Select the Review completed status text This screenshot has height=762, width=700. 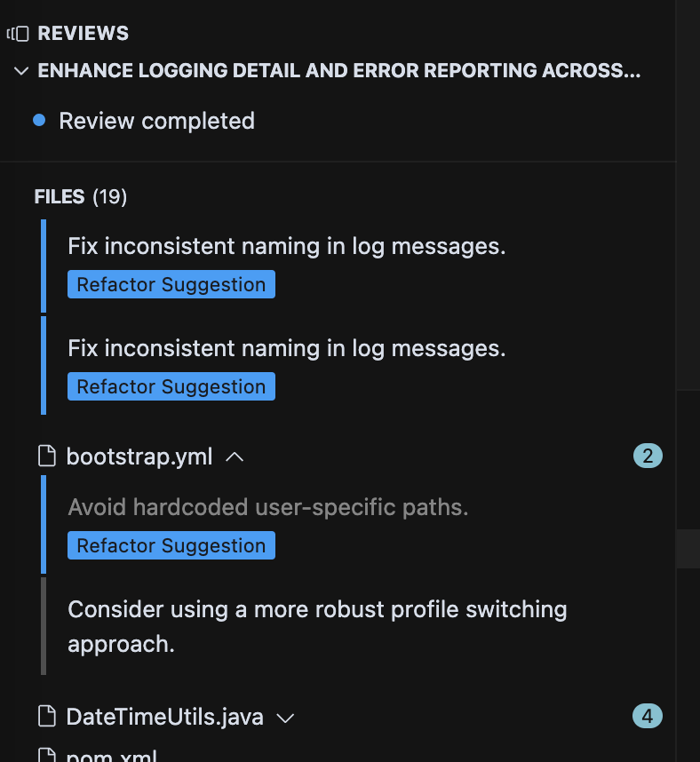coord(156,121)
